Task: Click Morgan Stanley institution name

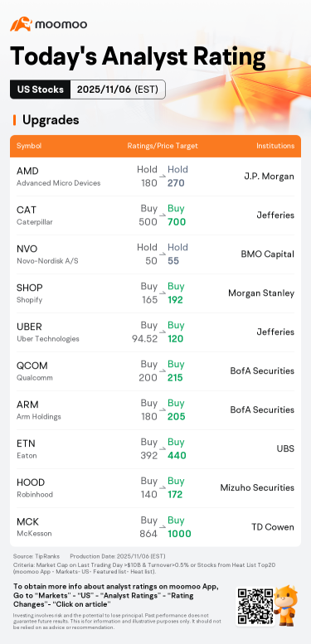Action: pos(261,293)
